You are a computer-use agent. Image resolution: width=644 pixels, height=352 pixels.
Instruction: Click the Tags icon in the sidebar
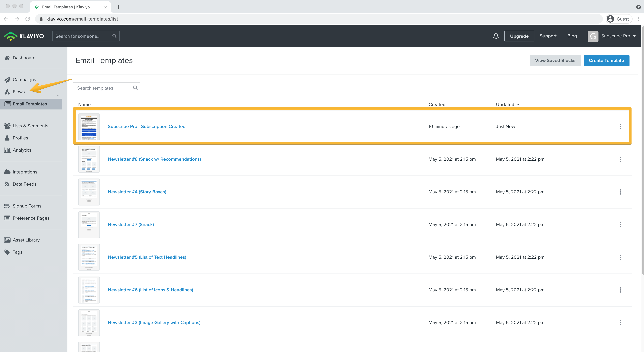(7, 252)
